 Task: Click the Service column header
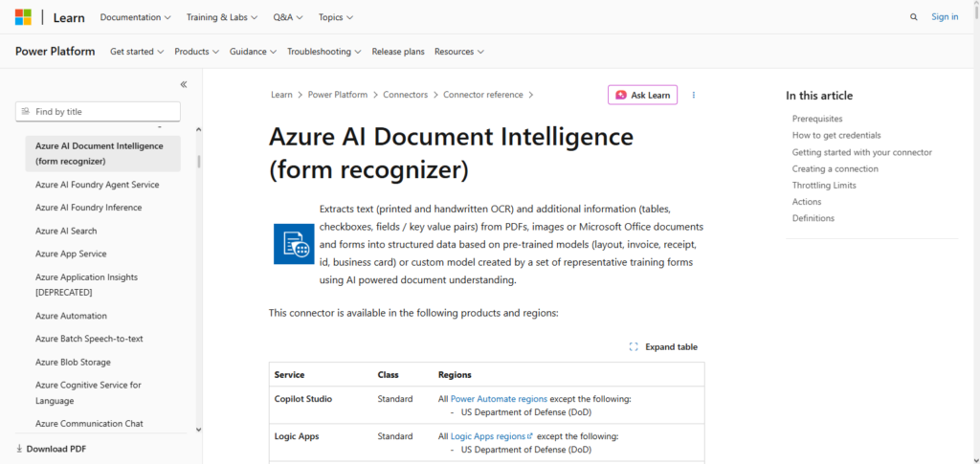289,375
